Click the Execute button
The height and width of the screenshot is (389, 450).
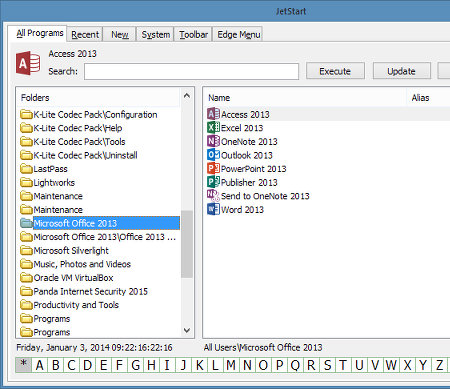[335, 71]
